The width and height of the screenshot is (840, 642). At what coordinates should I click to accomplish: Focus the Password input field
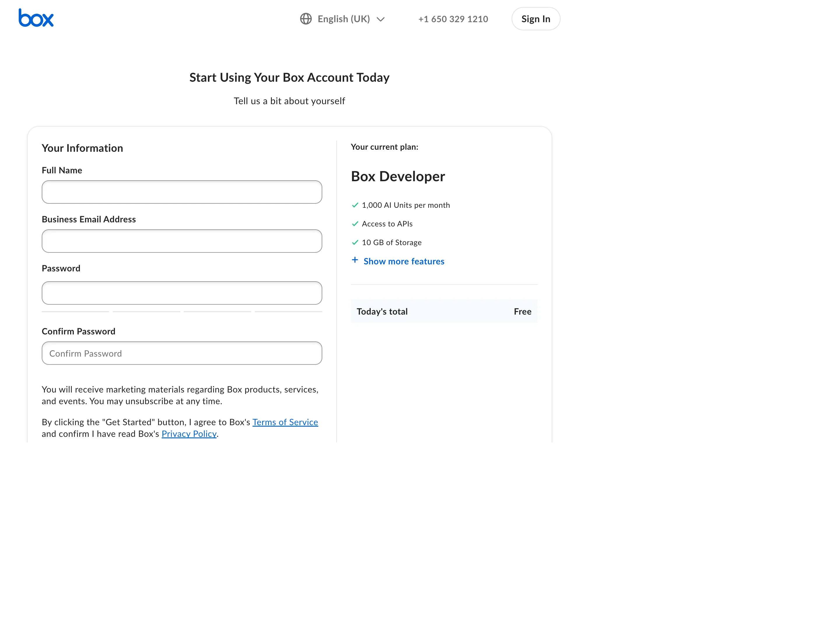182,293
